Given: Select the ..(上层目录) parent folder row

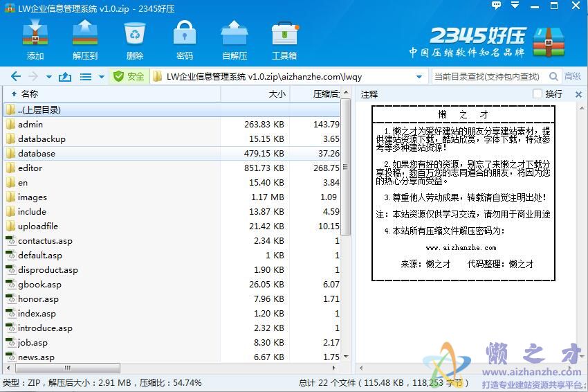Looking at the screenshot, I should click(x=172, y=109).
